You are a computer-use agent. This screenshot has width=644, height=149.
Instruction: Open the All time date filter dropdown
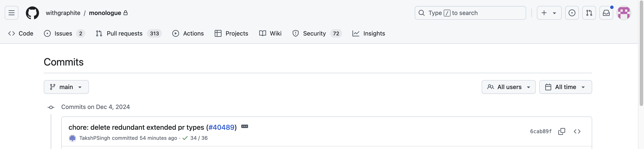566,87
